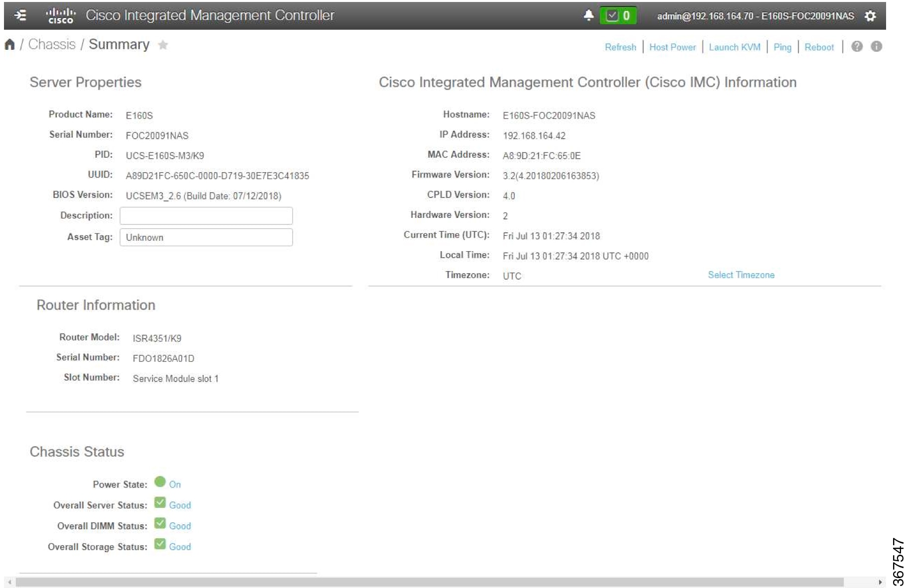View the fault summary indicator
Viewport: 905px width, 588px height.
click(x=618, y=15)
